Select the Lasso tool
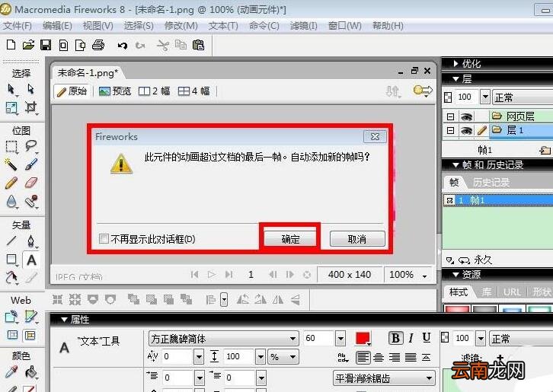The width and height of the screenshot is (553, 392). (31, 146)
